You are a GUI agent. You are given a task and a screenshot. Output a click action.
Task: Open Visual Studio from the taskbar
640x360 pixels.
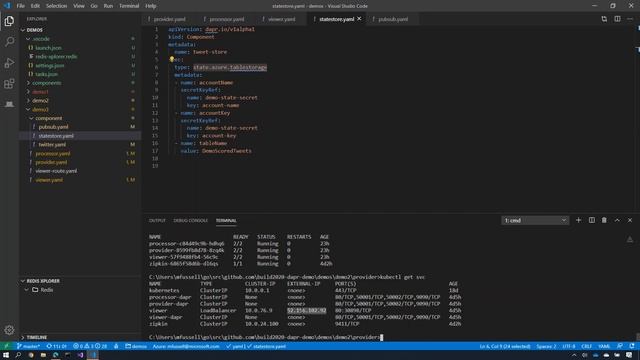(x=80, y=355)
